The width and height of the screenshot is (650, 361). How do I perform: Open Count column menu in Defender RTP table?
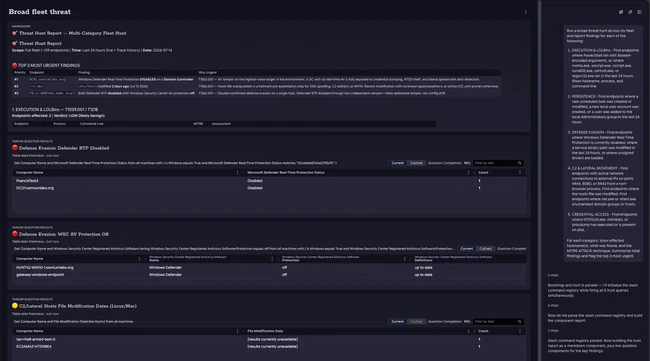520,172
